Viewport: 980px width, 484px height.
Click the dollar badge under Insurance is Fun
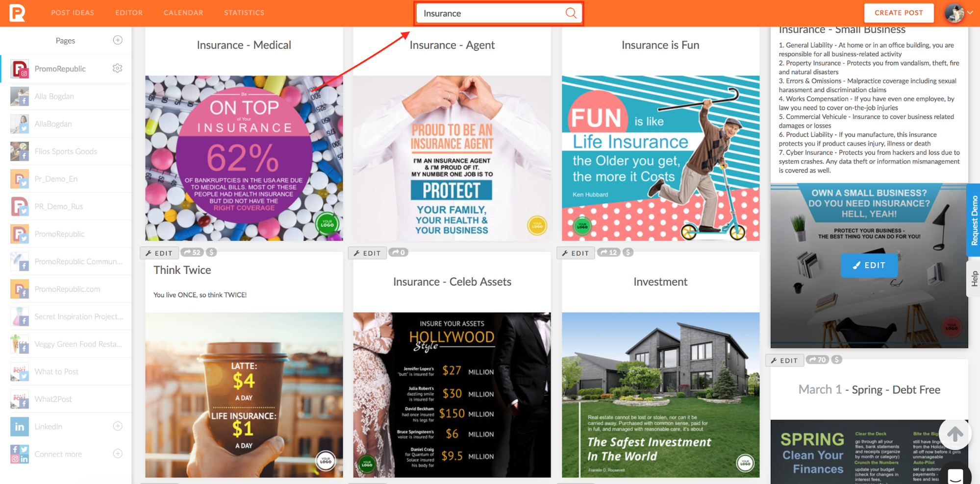pyautogui.click(x=628, y=252)
